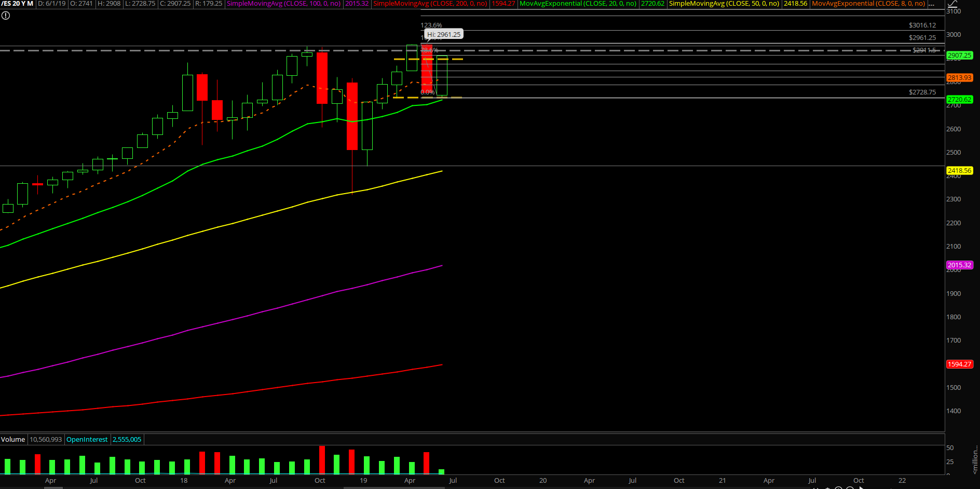The width and height of the screenshot is (980, 489).
Task: Select the 123.6% Fibonacci level label
Action: [431, 25]
